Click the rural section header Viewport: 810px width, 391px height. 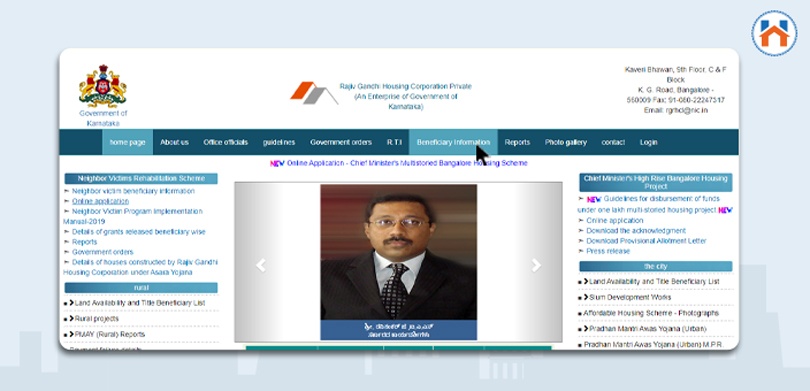coord(141,288)
